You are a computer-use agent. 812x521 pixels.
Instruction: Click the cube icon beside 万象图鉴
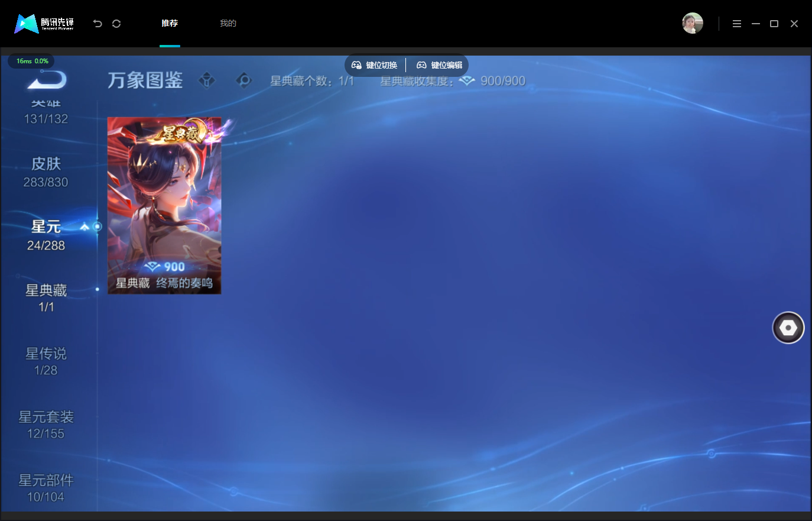pos(207,80)
